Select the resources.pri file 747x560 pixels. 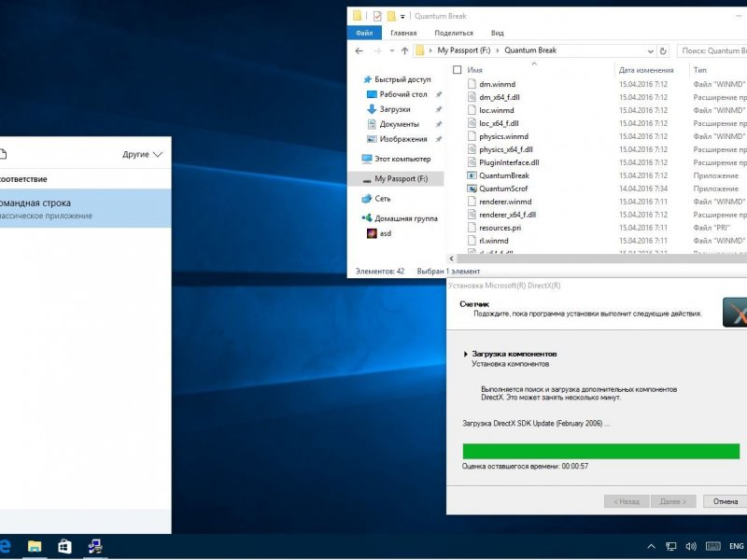coord(500,228)
